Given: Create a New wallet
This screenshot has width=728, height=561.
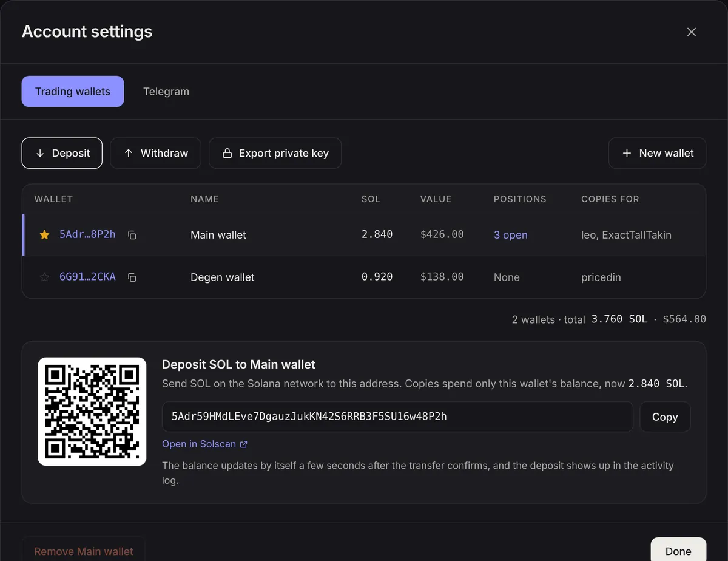Looking at the screenshot, I should click(657, 153).
